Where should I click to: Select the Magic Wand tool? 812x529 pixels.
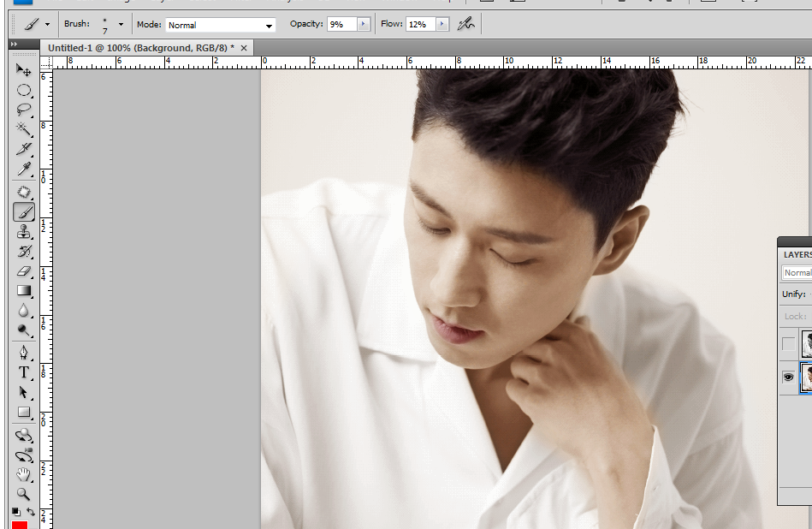point(23,128)
